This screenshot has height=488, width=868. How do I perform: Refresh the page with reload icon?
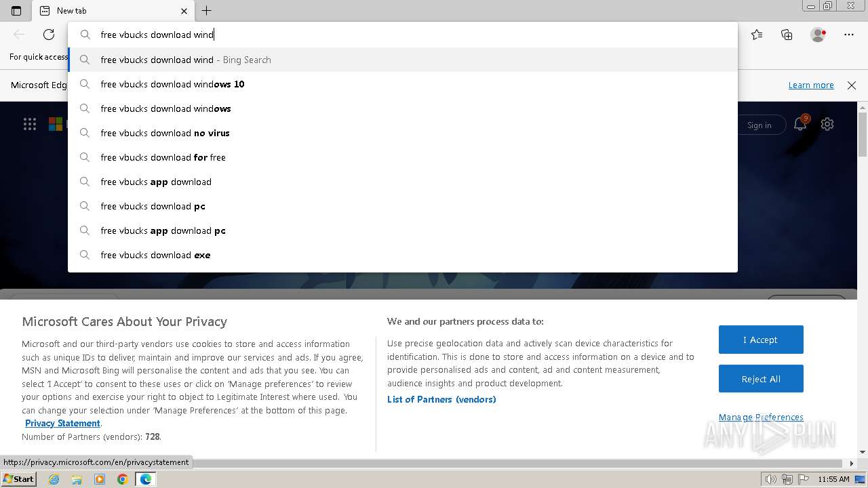tap(49, 35)
